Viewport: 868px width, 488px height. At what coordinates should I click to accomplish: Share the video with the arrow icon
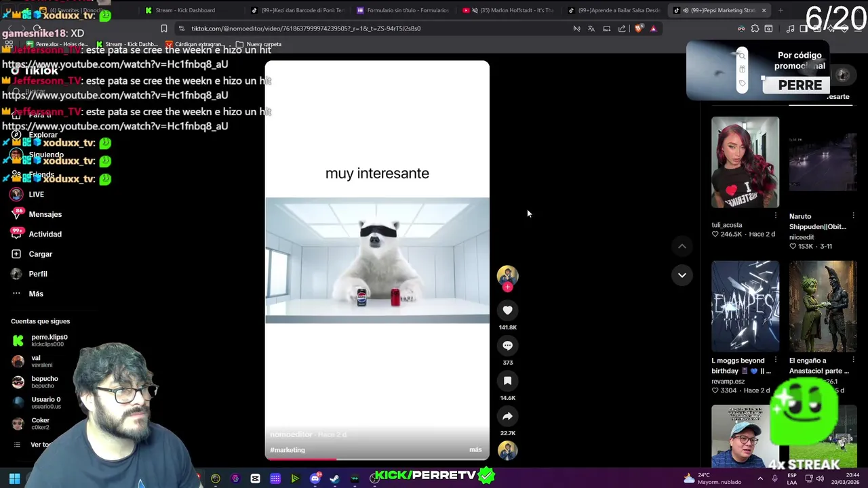(x=507, y=416)
